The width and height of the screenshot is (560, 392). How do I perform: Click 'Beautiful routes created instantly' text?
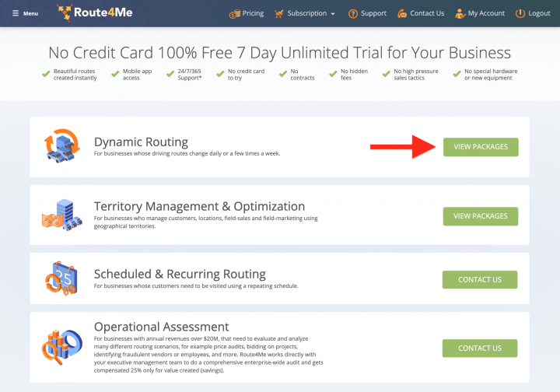click(75, 74)
